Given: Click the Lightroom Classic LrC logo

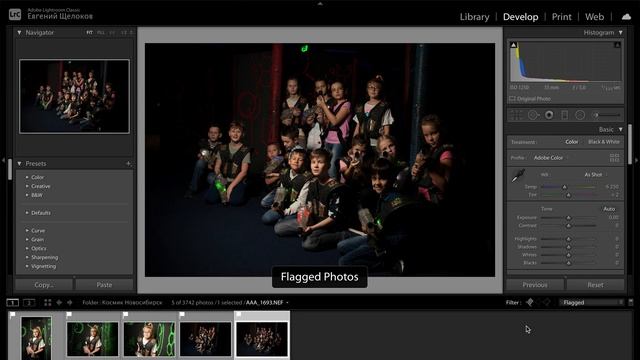Looking at the screenshot, I should (x=15, y=15).
